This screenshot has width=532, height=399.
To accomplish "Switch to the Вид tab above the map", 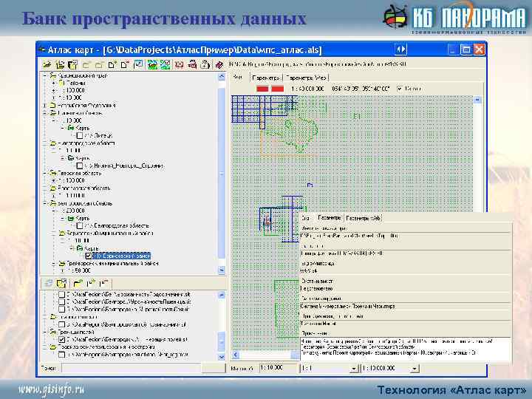I will point(238,78).
